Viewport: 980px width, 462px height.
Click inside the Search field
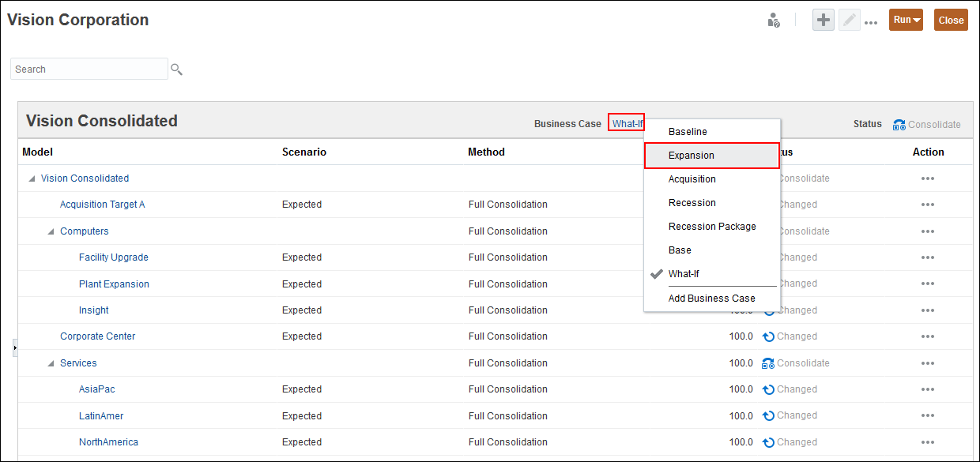pos(89,69)
